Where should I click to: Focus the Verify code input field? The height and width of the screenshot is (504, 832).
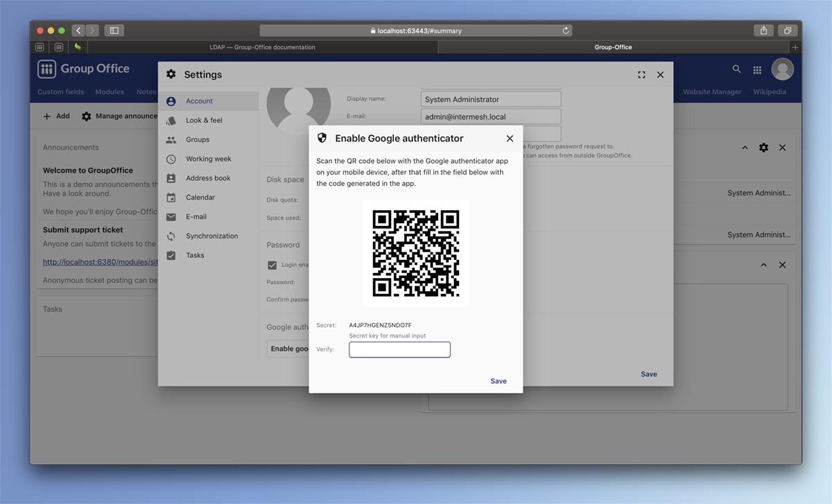(x=399, y=349)
